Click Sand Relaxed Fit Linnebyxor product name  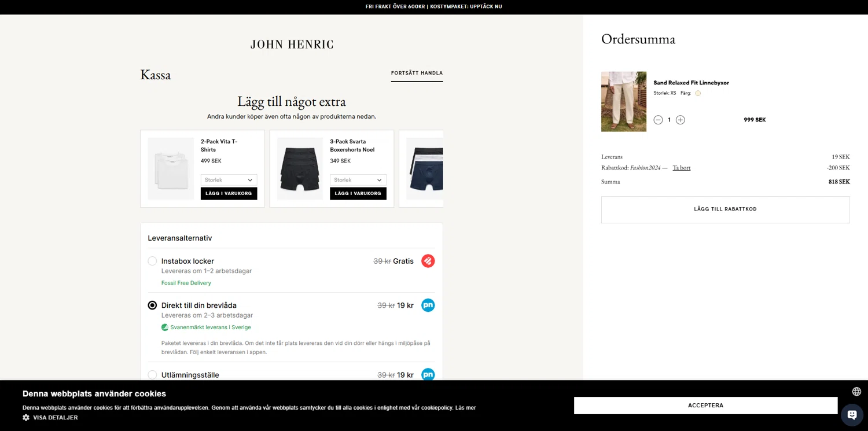(x=691, y=83)
